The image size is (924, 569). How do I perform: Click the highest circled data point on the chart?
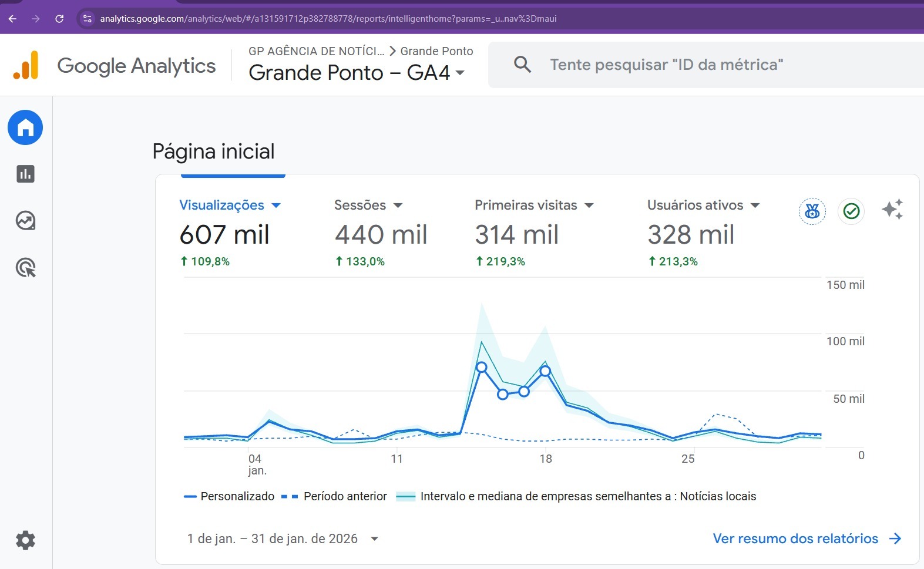click(481, 368)
